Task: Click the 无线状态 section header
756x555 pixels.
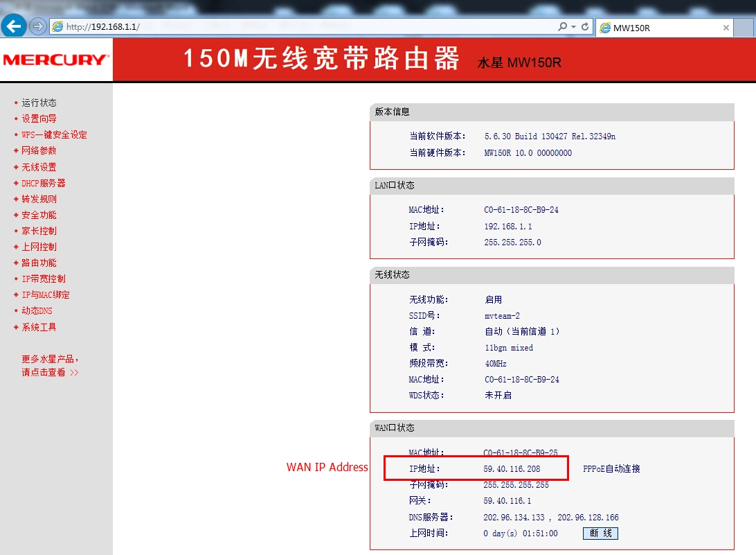Action: point(552,274)
